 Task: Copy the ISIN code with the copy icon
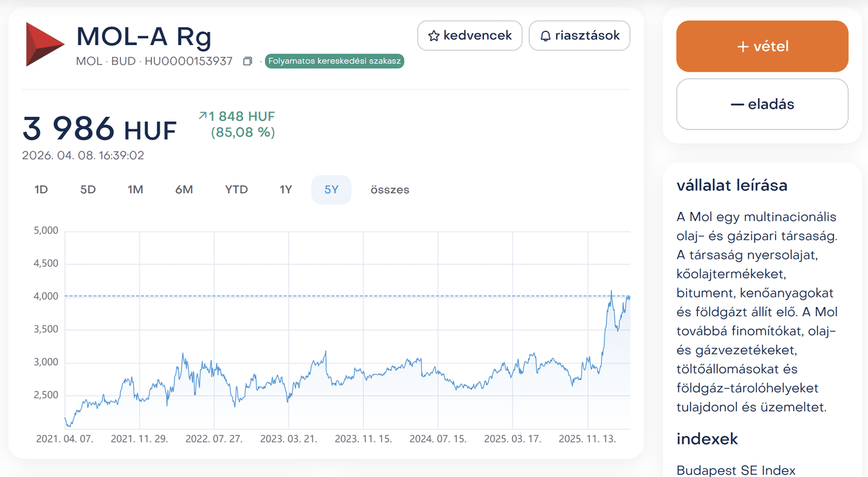(x=247, y=61)
